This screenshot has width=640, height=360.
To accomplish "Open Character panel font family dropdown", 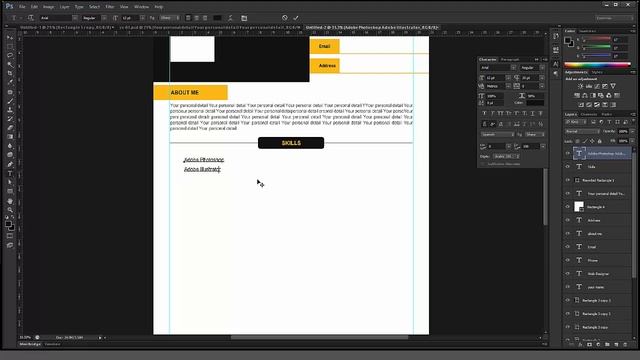I will click(513, 68).
